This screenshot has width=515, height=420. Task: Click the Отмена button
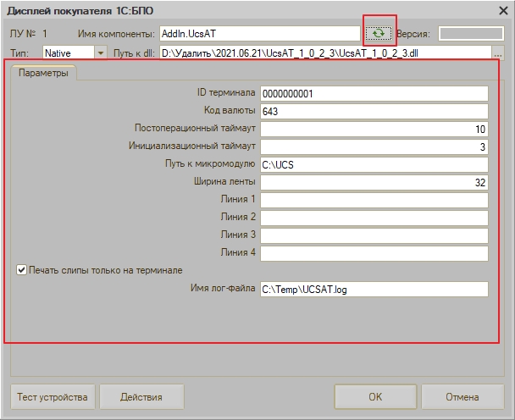tap(462, 396)
